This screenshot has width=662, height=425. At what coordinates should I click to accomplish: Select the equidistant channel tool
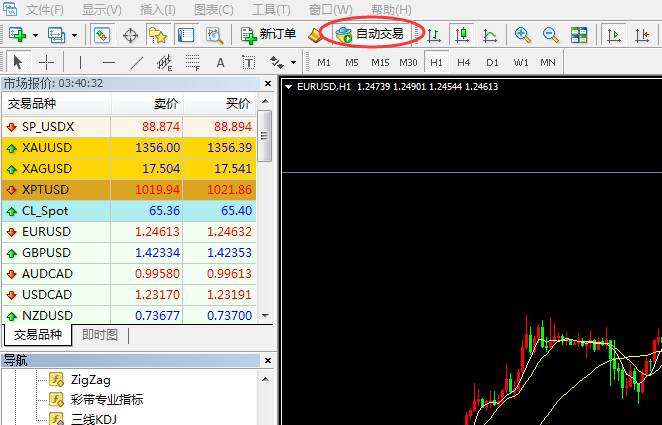tap(165, 62)
